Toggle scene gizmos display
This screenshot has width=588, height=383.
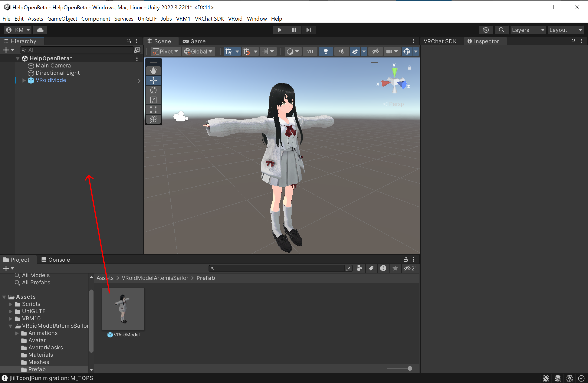coord(407,51)
